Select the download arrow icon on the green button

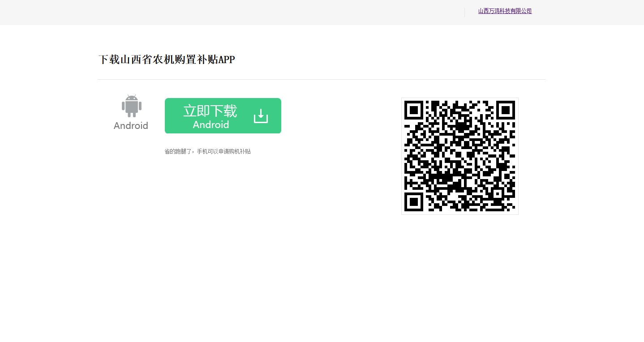click(260, 115)
